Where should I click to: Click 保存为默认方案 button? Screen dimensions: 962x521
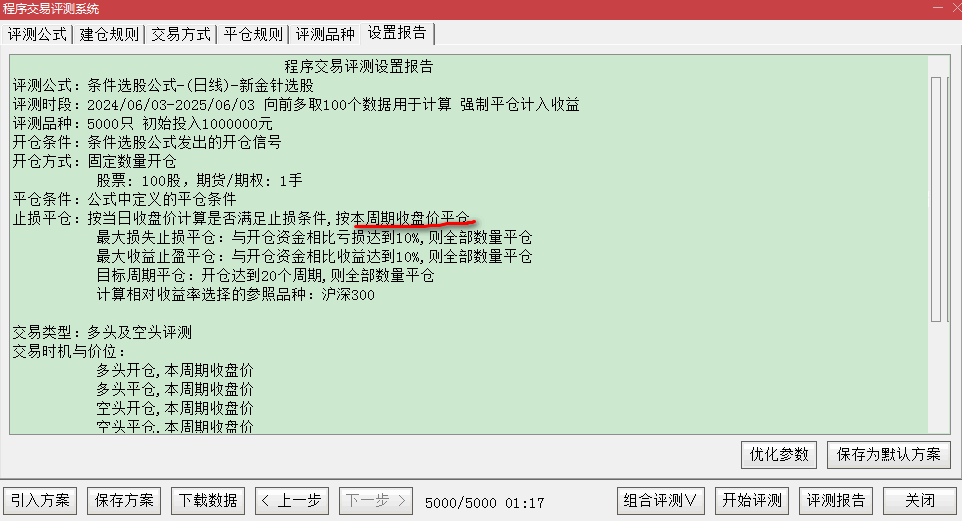[x=888, y=455]
